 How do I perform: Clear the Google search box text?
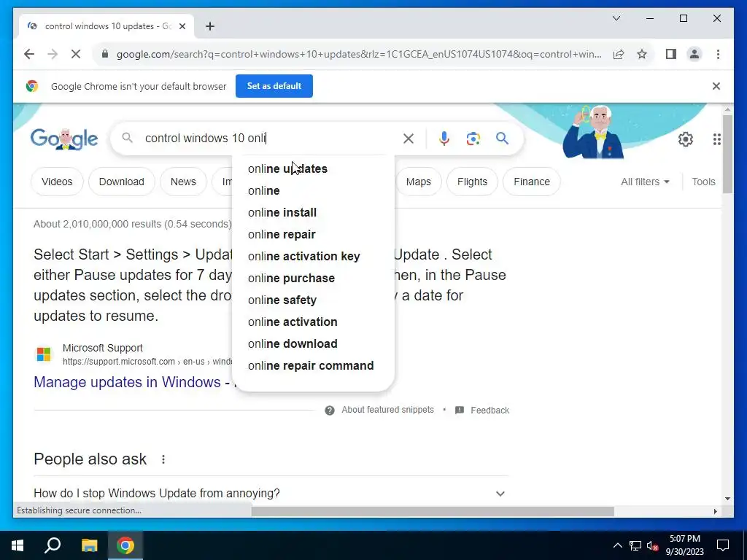(409, 139)
